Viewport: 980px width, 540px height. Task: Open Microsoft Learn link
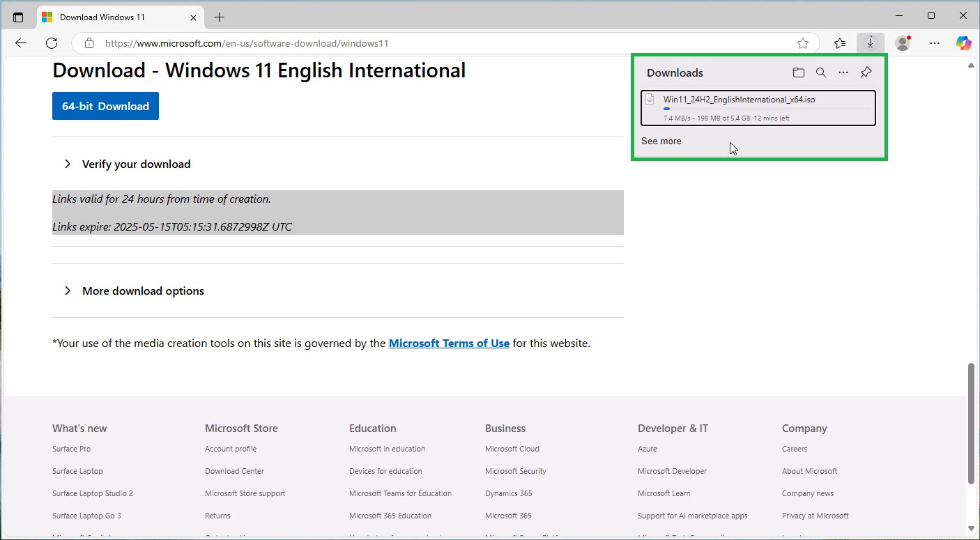click(x=664, y=493)
